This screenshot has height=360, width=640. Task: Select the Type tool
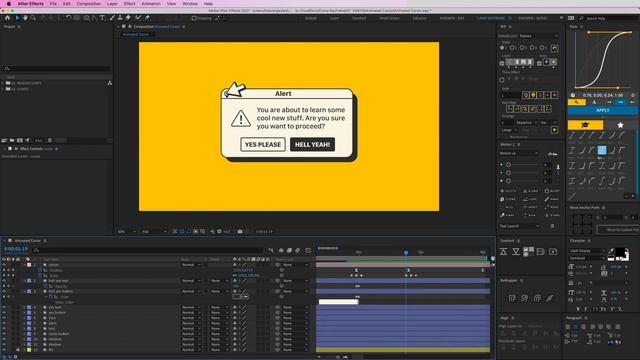[x=102, y=18]
